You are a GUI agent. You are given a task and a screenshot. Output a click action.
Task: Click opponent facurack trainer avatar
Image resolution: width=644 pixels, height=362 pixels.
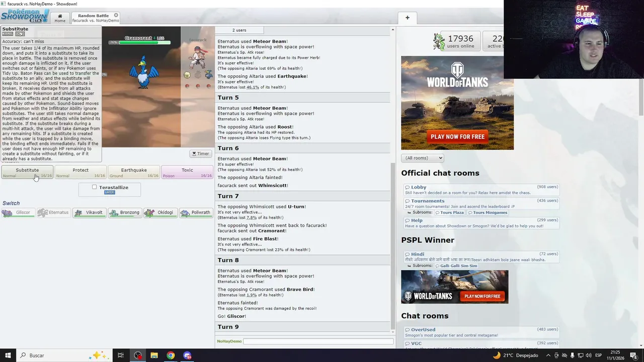coord(197,57)
